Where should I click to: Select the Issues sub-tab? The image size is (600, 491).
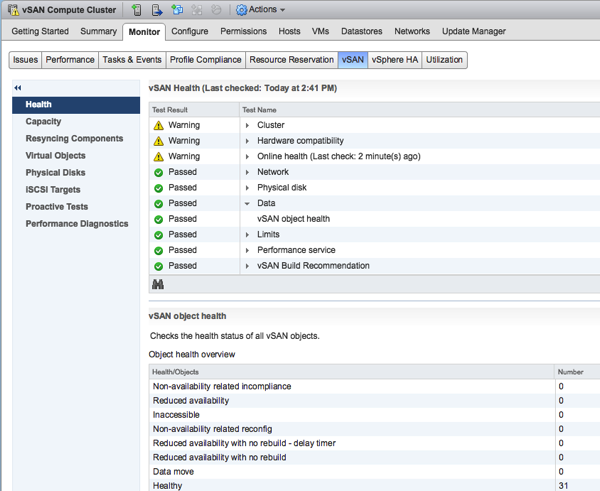coord(25,60)
